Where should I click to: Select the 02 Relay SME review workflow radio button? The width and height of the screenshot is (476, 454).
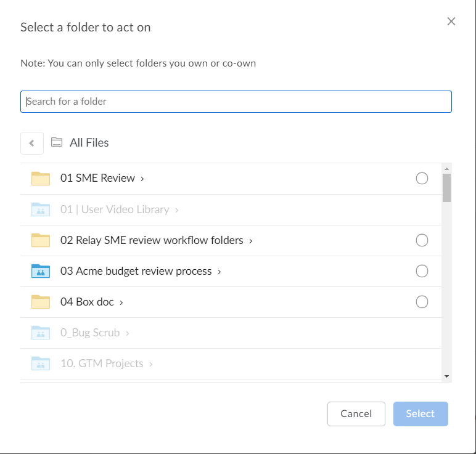coord(422,240)
